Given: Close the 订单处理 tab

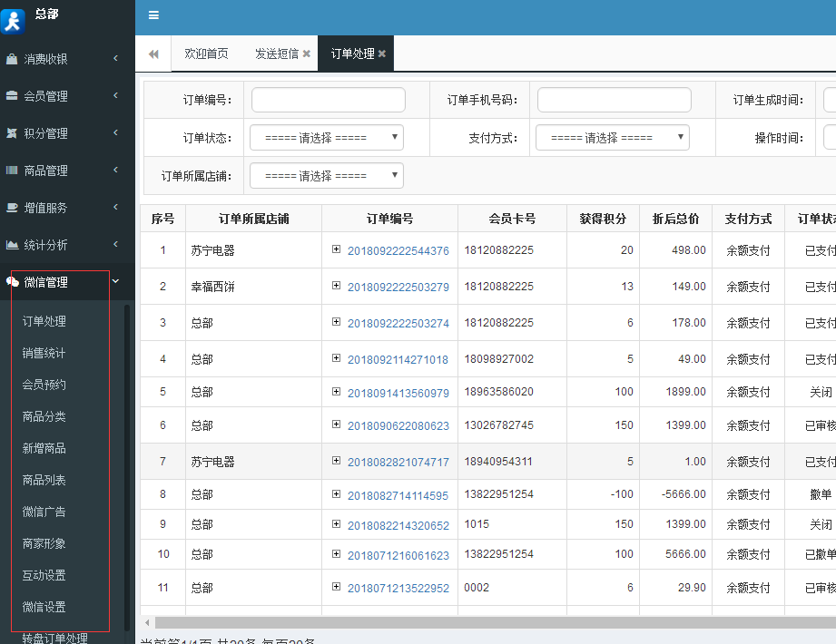Looking at the screenshot, I should click(381, 53).
